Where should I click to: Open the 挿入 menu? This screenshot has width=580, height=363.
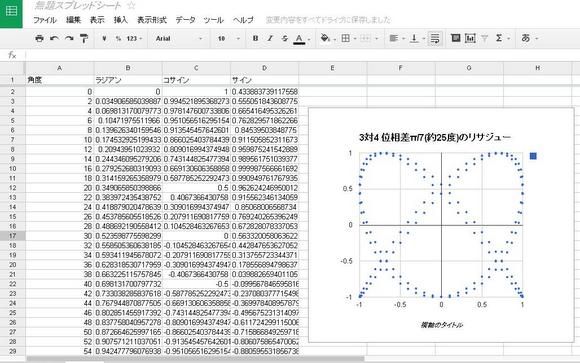121,20
